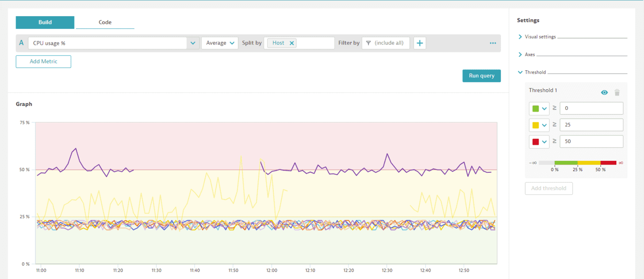
Task: Switch to the Code tab
Action: coord(105,22)
